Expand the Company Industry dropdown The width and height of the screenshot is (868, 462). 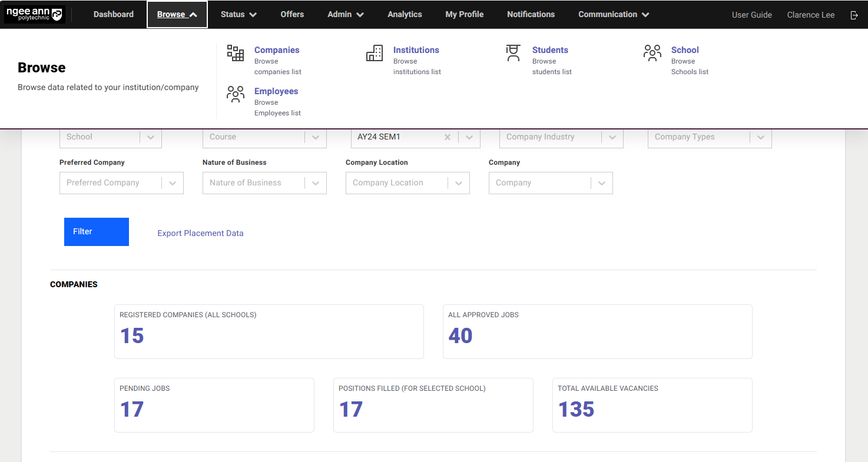pyautogui.click(x=612, y=137)
